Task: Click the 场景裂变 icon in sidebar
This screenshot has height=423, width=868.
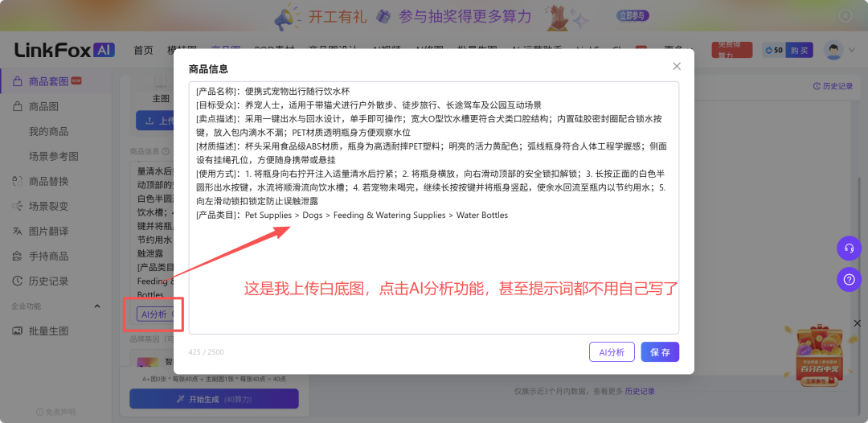Action: [18, 206]
